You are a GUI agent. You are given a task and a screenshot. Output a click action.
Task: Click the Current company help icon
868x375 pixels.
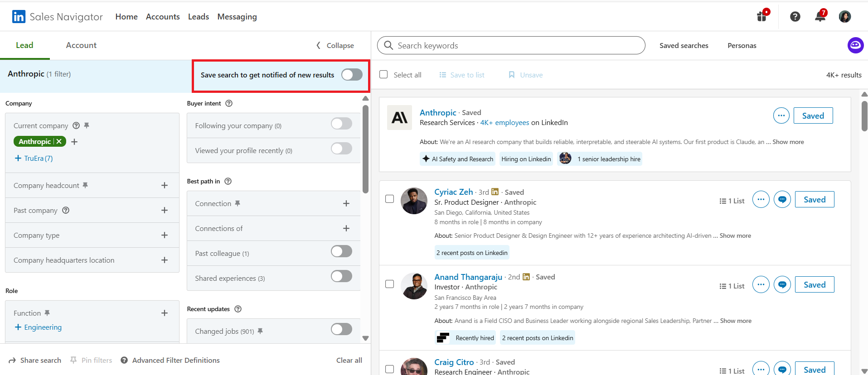point(76,125)
